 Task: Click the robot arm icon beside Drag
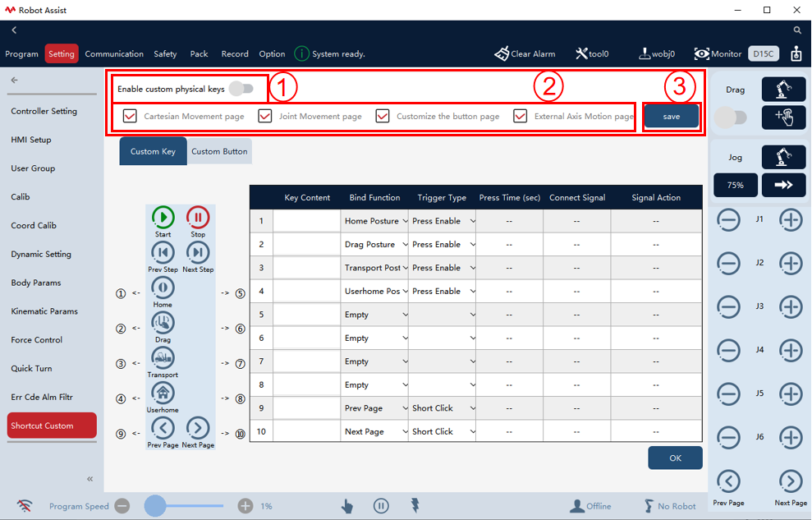click(x=783, y=89)
